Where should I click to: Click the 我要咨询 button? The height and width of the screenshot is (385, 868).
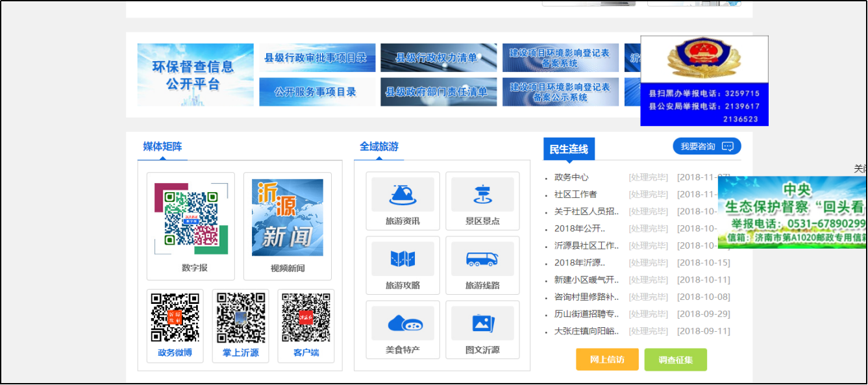[x=706, y=147]
